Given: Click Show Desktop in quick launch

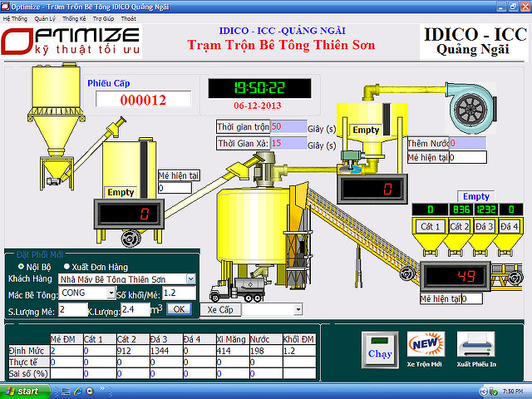Looking at the screenshot, I should (66, 392).
